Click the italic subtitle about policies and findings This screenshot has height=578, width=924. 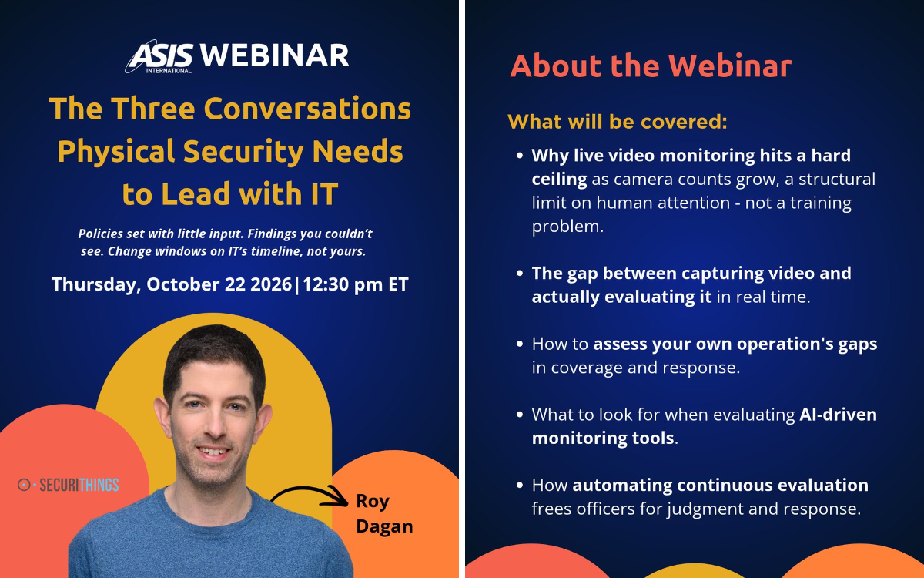tap(226, 242)
